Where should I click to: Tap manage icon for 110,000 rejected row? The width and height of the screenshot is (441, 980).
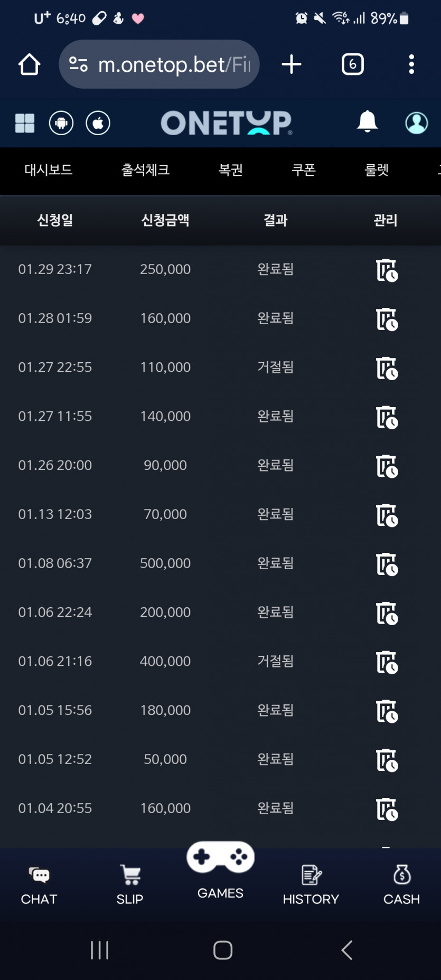pos(387,368)
